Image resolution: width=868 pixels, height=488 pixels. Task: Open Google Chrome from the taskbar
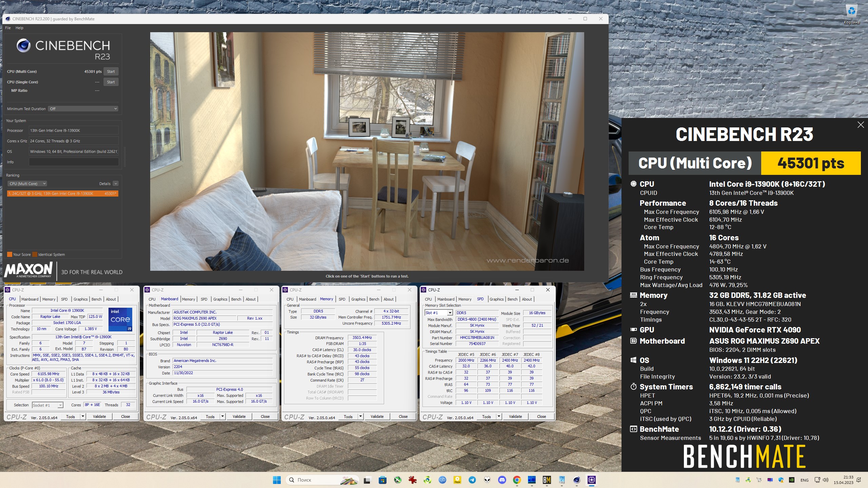click(x=517, y=480)
